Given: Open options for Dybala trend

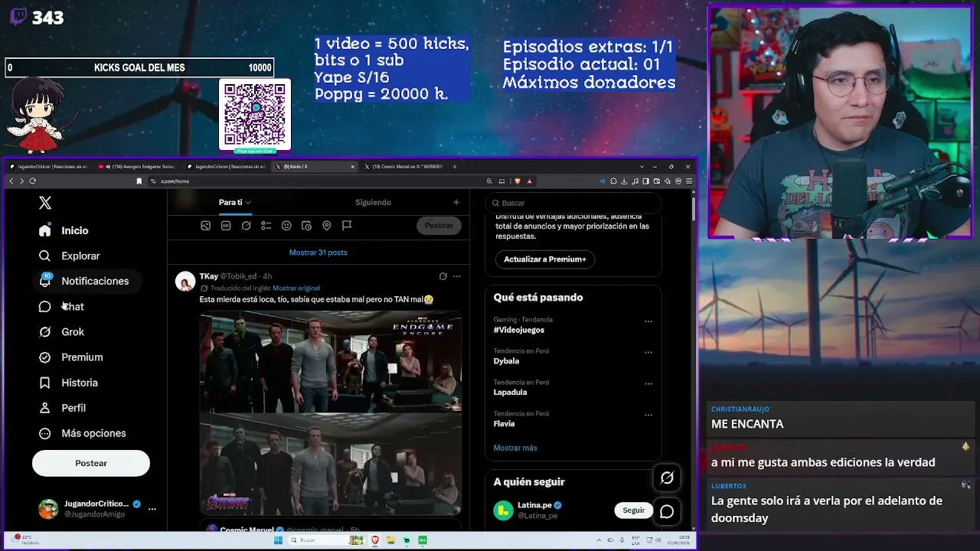Looking at the screenshot, I should (x=648, y=353).
